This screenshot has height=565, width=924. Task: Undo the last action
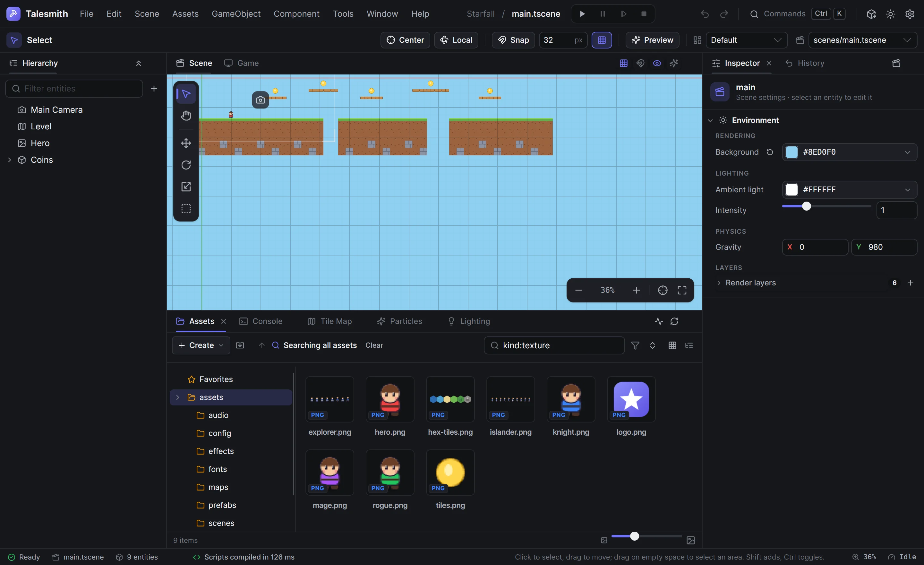point(705,14)
